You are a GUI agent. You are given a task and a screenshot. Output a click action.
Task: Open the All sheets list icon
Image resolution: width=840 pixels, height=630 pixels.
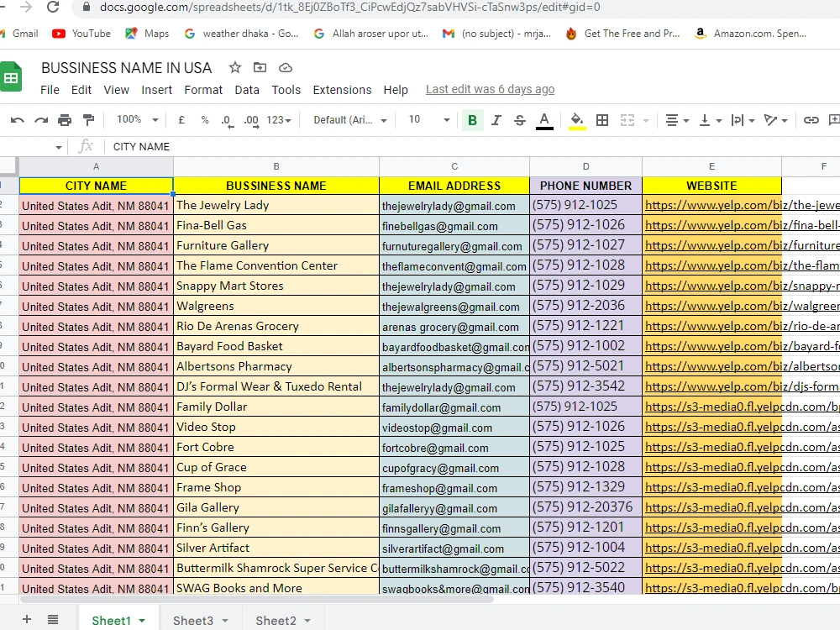pos(52,620)
